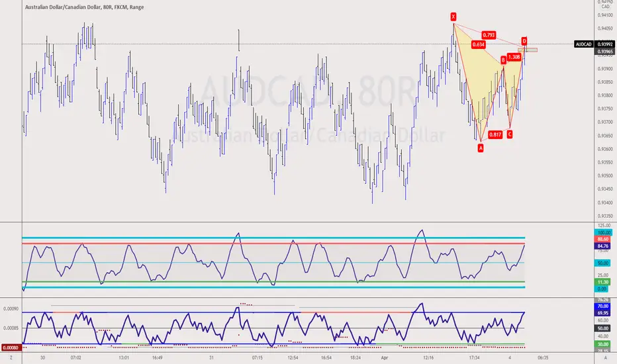Select the B point label of the pattern
The height and width of the screenshot is (364, 617).
click(x=503, y=60)
